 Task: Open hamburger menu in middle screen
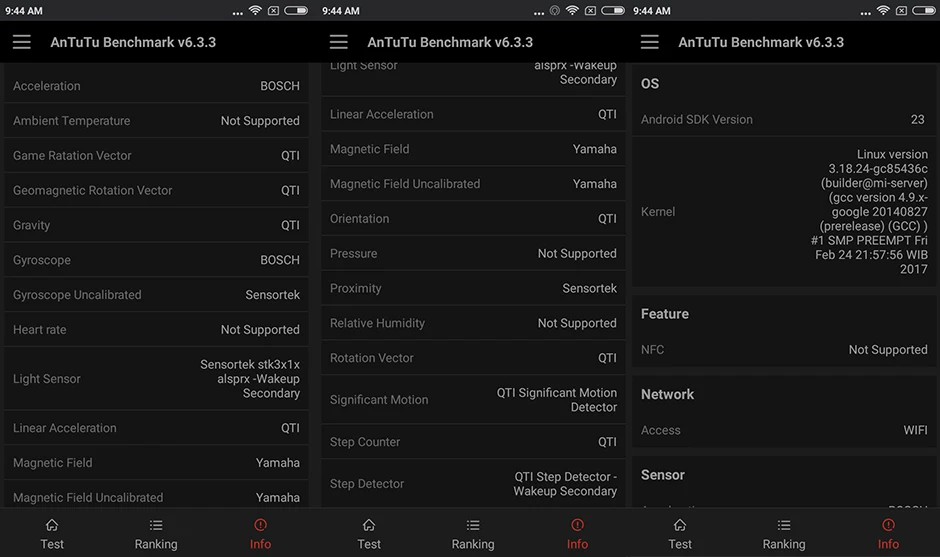(339, 42)
